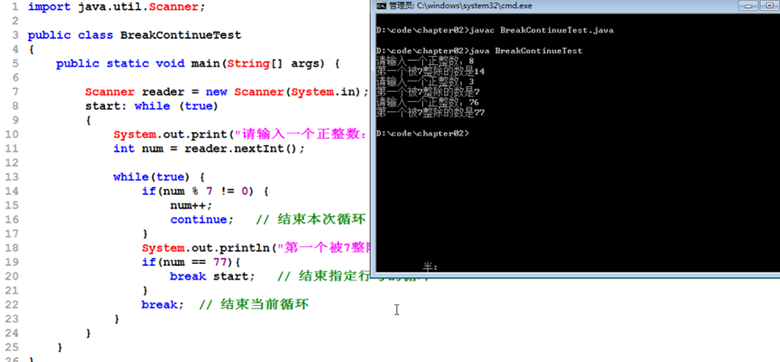
Task: Click cmd output line with input 3
Action: [425, 82]
